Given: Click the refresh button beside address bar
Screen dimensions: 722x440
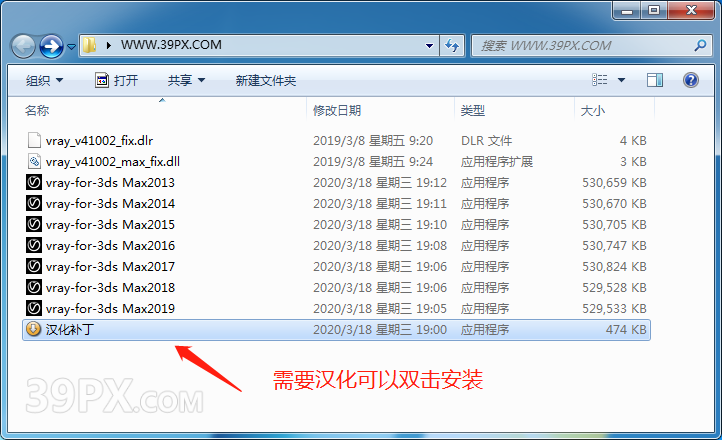Looking at the screenshot, I should point(452,46).
